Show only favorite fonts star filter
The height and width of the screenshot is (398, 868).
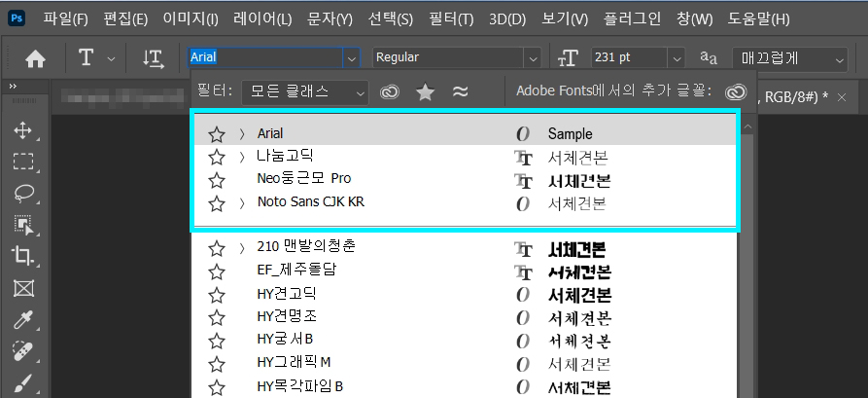coord(425,92)
